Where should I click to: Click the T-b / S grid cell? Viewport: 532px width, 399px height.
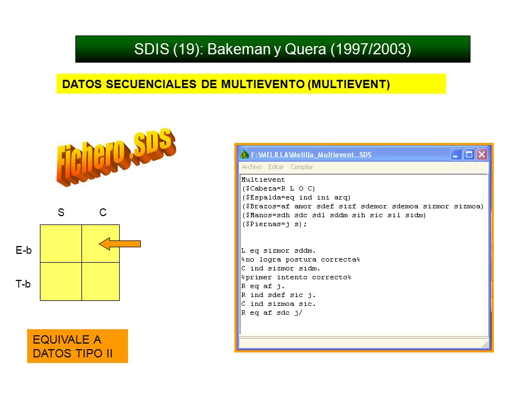click(61, 282)
